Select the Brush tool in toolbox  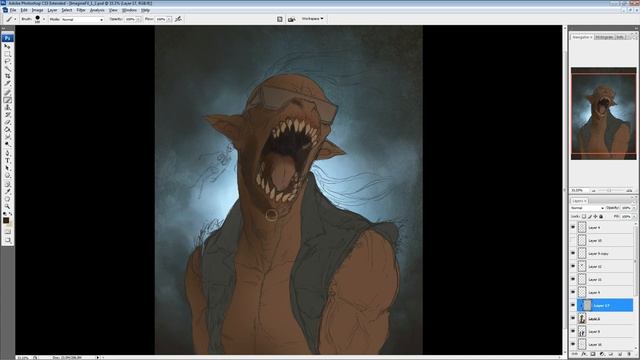7,100
